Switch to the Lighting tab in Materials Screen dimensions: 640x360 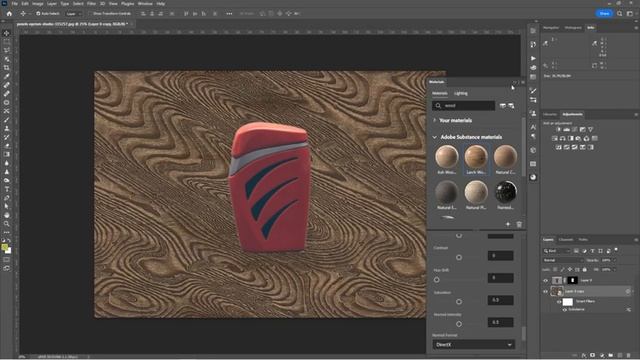point(461,93)
